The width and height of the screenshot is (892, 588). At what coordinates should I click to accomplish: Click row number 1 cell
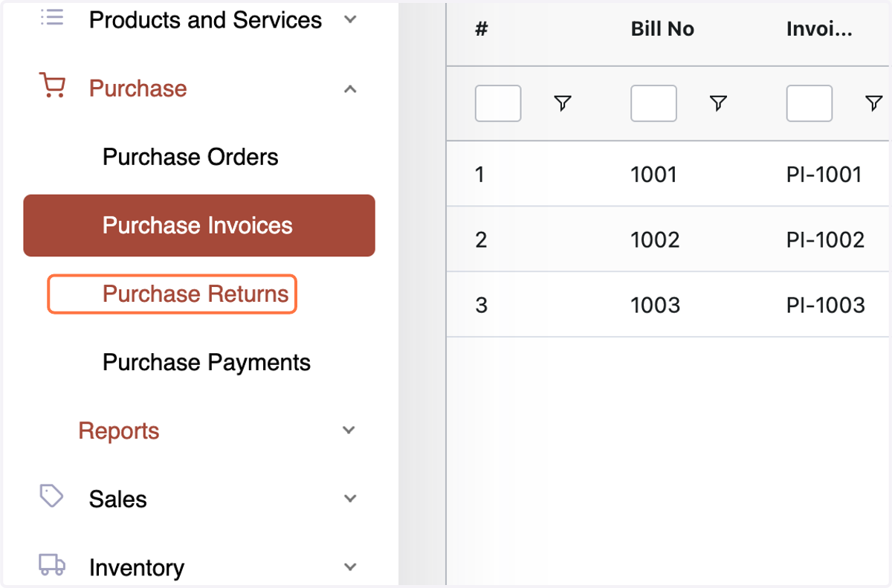pyautogui.click(x=479, y=175)
